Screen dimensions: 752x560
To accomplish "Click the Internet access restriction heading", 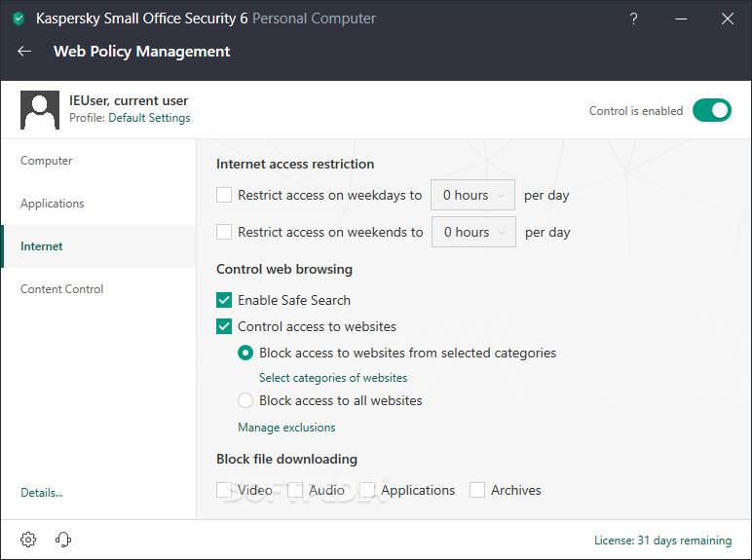I will tap(295, 164).
